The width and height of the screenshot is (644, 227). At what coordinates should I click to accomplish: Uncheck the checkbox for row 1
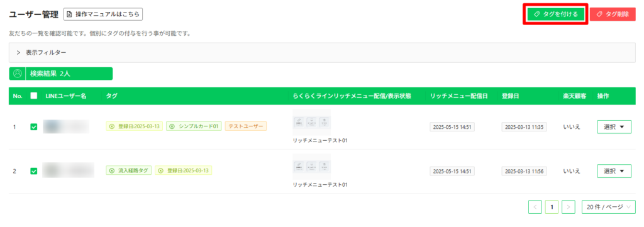click(34, 127)
